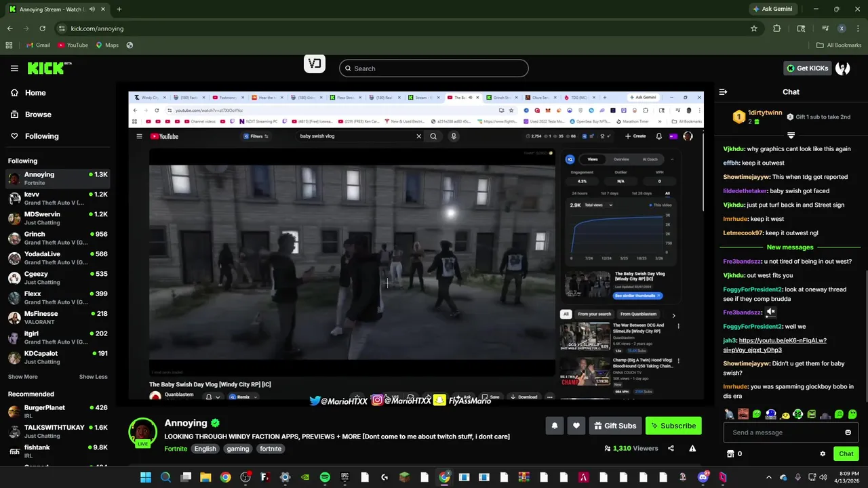Click Ask Gemini in Chrome

point(772,9)
